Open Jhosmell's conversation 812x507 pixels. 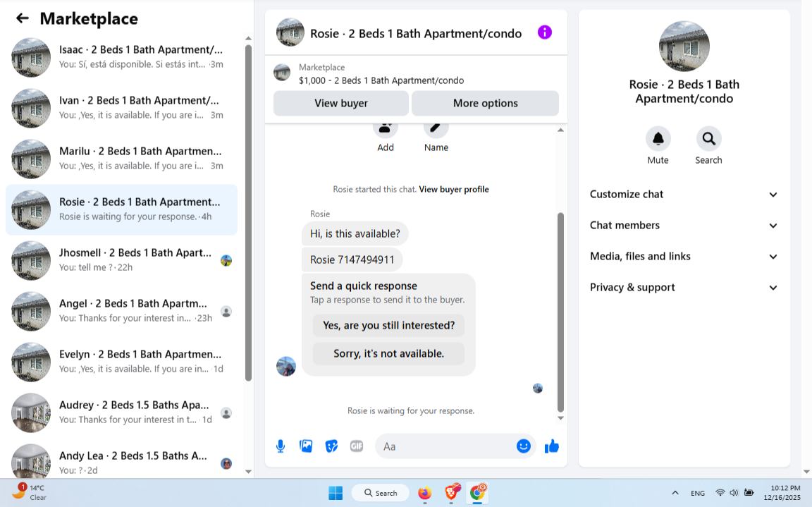122,260
